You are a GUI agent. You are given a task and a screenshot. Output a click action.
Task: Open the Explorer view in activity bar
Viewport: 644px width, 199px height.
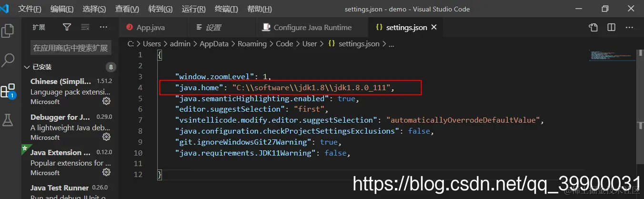click(x=8, y=31)
